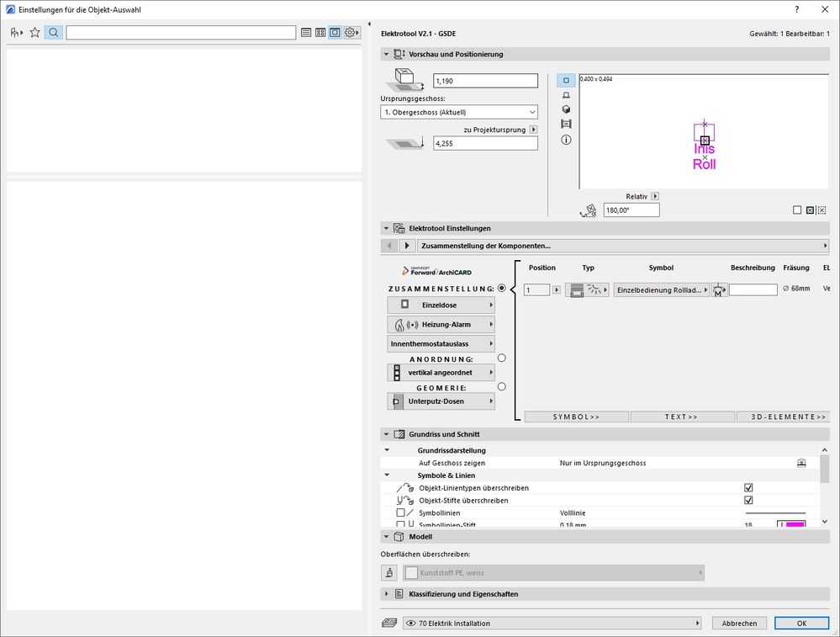Image resolution: width=840 pixels, height=637 pixels.
Task: Switch library to large icons view
Action: point(335,33)
